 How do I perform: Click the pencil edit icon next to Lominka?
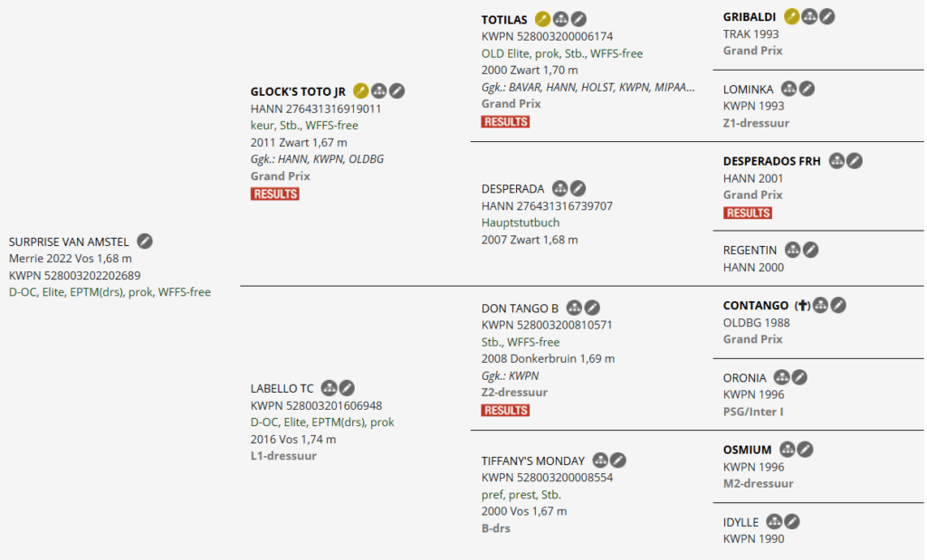pos(808,89)
